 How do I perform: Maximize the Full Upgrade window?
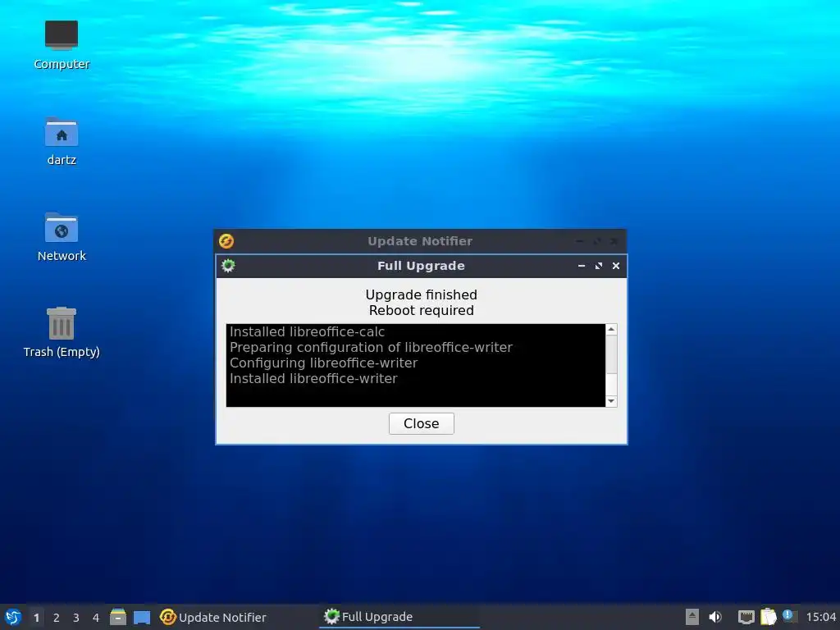coord(598,266)
